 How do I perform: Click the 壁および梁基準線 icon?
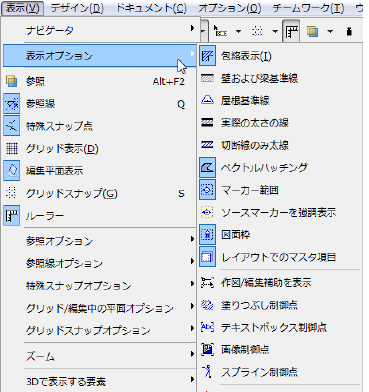tap(207, 78)
